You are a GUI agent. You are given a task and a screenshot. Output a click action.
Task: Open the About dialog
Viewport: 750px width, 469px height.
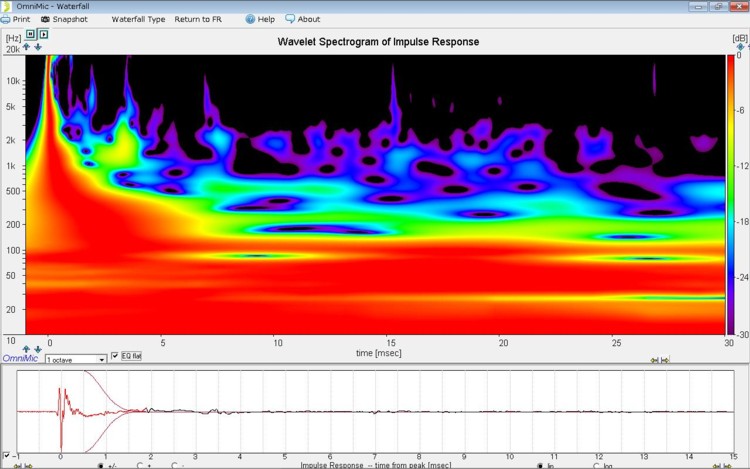(x=302, y=19)
